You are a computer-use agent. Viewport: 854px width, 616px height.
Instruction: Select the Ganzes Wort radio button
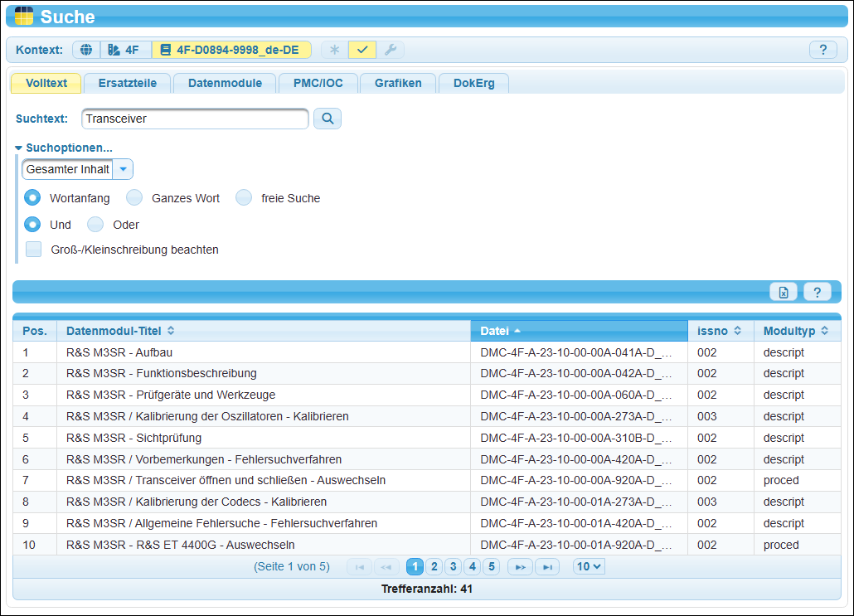pos(134,197)
